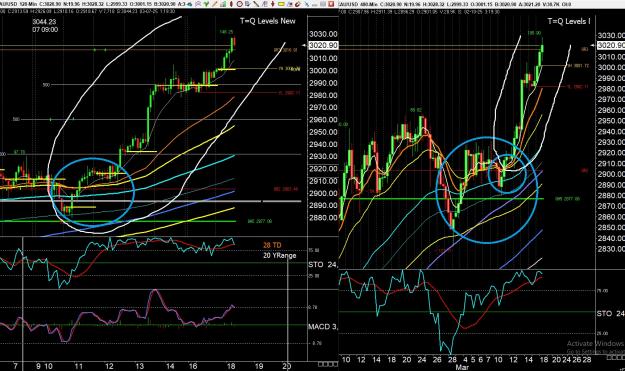The height and width of the screenshot is (371, 625).
Task: Click the 'Mar' month label on right time axis
Action: [x=462, y=367]
